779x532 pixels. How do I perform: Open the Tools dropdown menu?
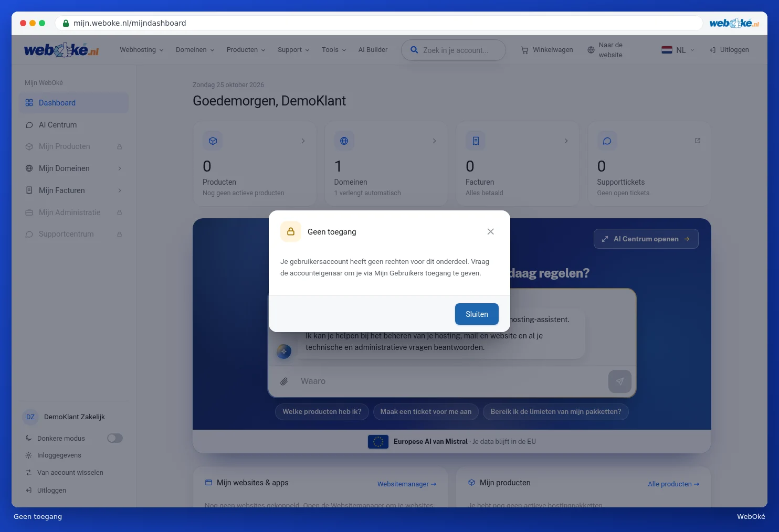point(334,50)
